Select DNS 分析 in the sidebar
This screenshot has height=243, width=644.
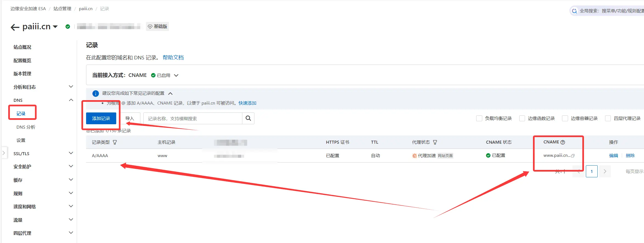coord(26,127)
